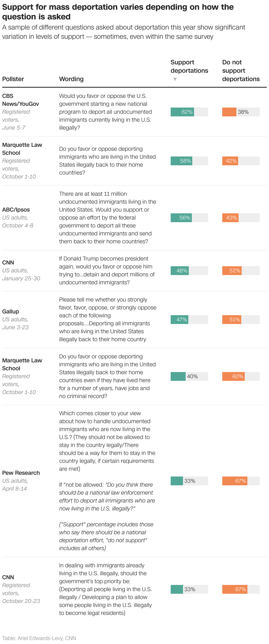
Task: Click the Gallup question wording text
Action: [108, 320]
